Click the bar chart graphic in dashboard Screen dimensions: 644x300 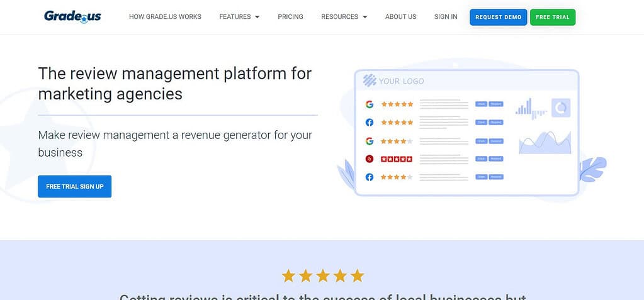(x=531, y=108)
